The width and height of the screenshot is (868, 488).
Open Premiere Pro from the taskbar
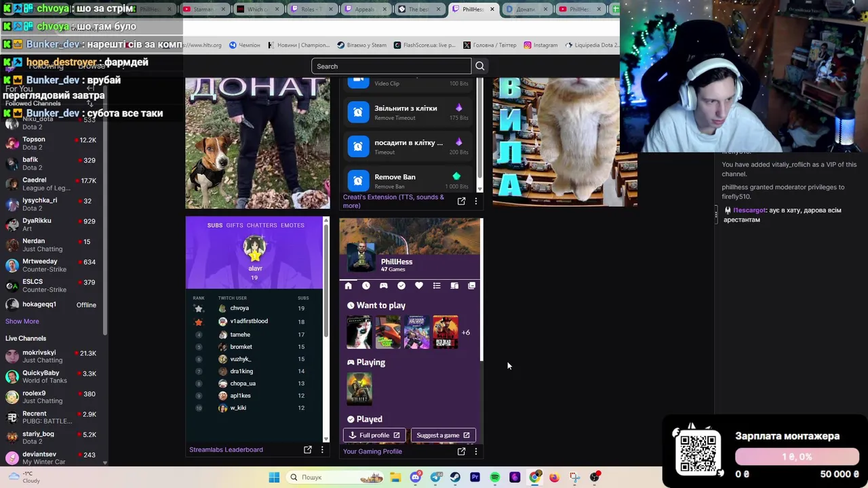point(475,477)
